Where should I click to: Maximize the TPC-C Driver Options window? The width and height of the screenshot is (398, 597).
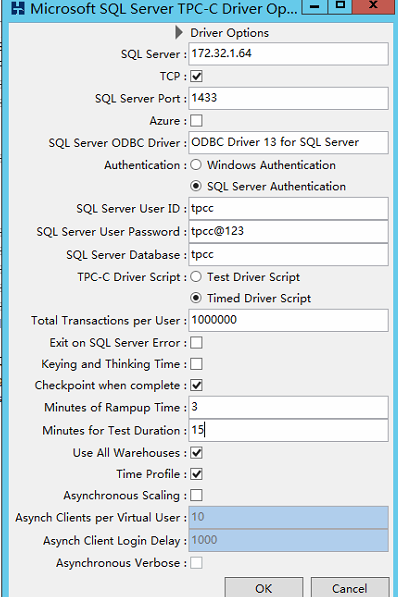340,6
